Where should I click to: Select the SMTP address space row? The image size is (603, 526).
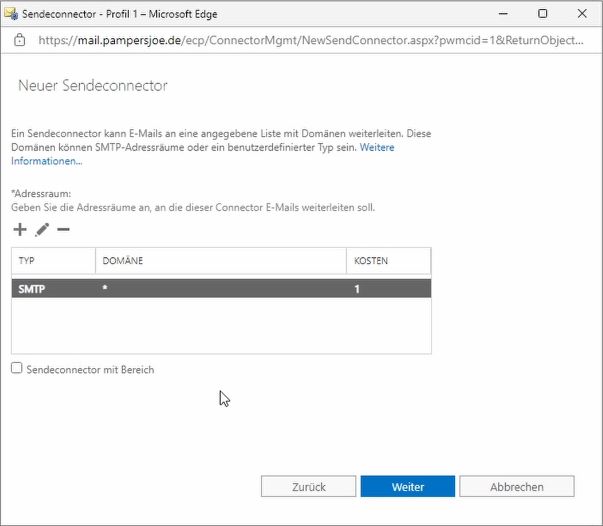point(221,289)
